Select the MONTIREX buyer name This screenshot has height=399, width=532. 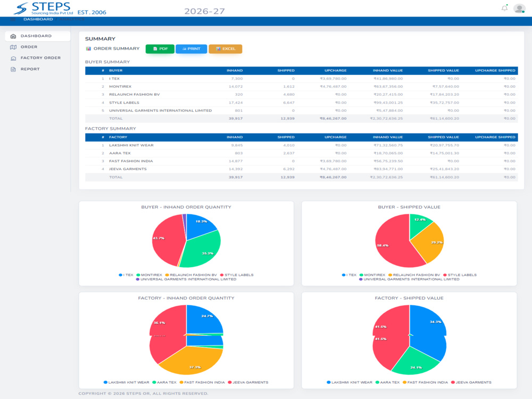coord(120,87)
